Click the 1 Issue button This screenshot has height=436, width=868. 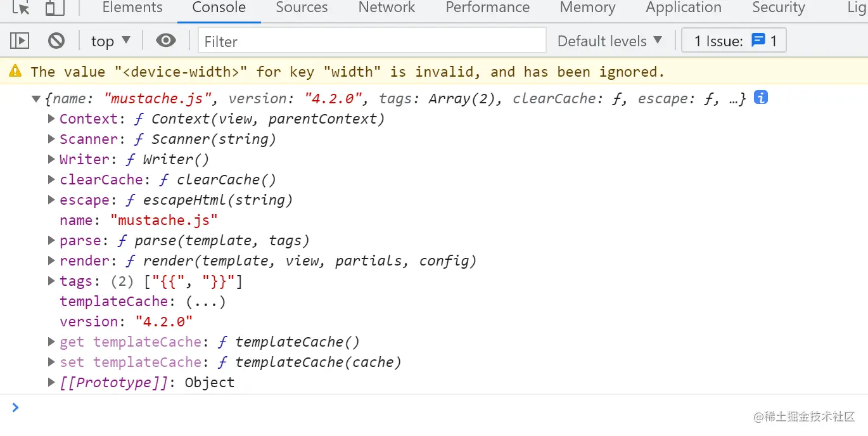[x=734, y=41]
